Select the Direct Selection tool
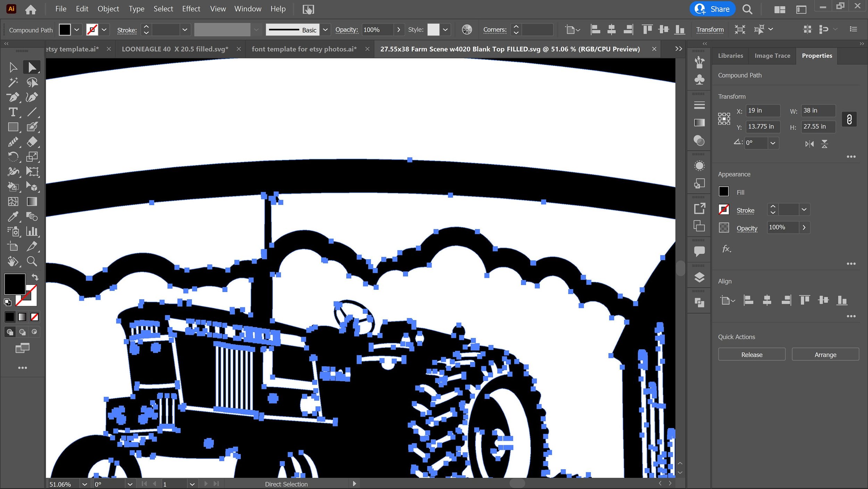Screen dimensions: 868x489 (x=32, y=67)
